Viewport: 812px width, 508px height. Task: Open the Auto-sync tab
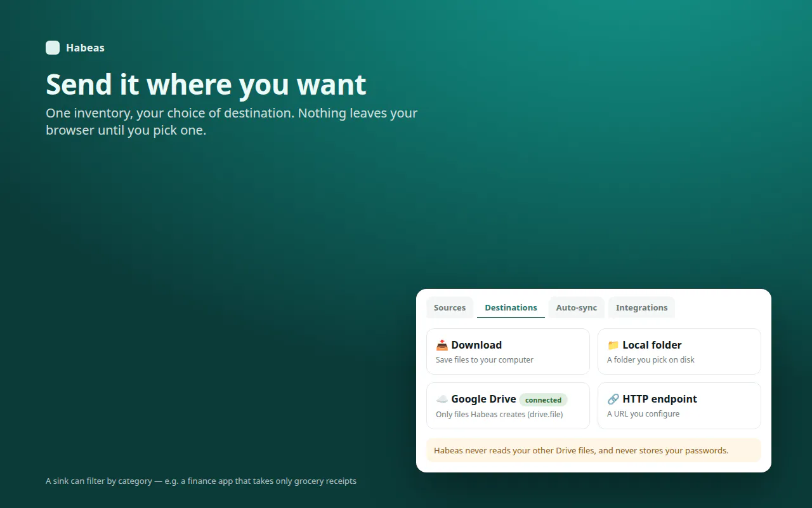pos(577,307)
